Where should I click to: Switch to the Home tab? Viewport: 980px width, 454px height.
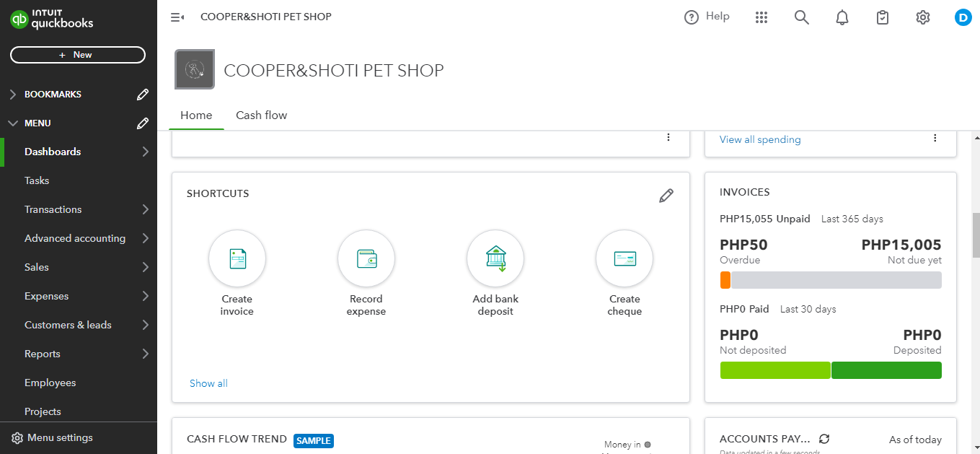[196, 115]
